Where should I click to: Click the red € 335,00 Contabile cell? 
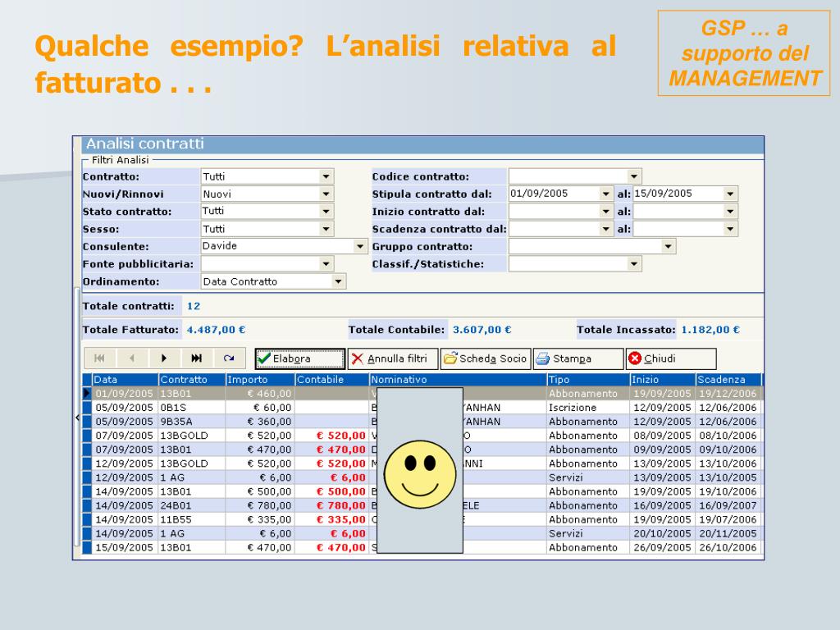pos(332,519)
